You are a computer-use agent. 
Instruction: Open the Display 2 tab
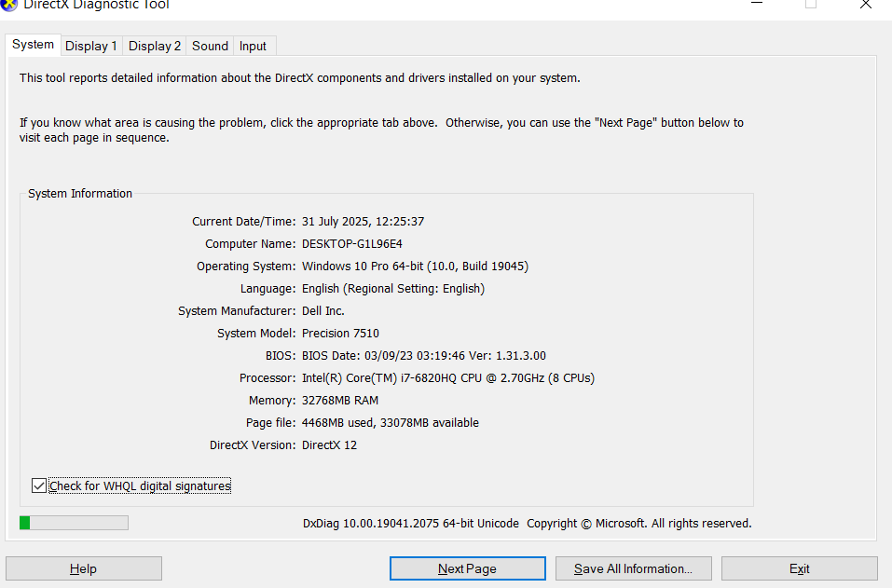click(x=155, y=46)
